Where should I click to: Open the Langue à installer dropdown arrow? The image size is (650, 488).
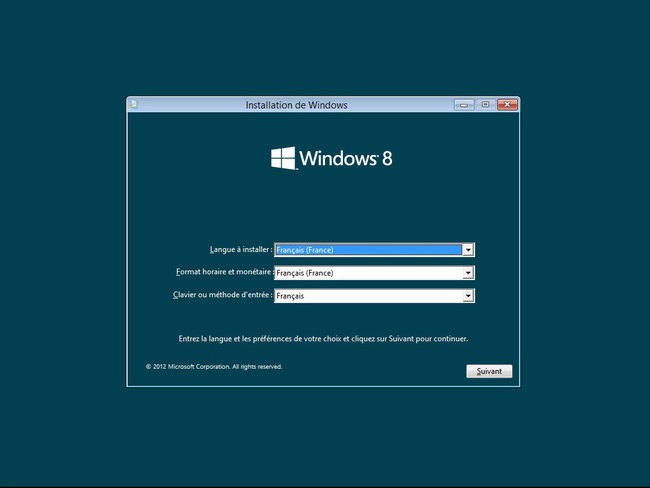point(468,250)
